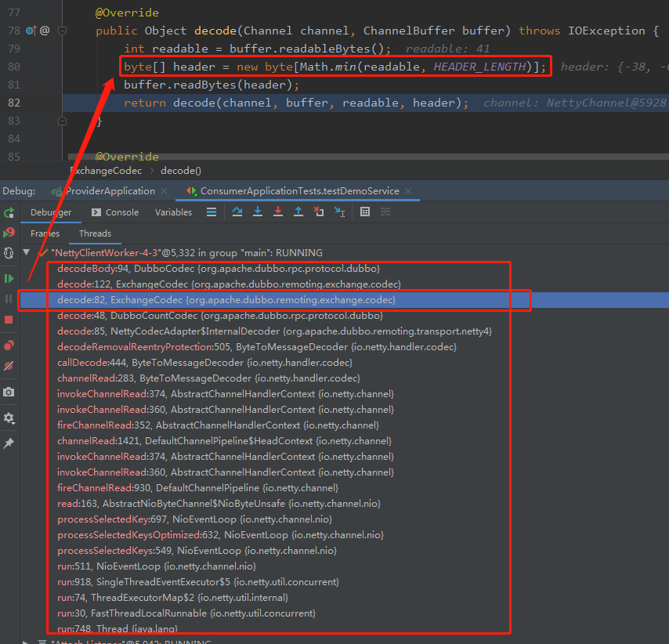Click HEADER_LENGTH constant in line 80
The width and height of the screenshot is (669, 644).
[x=479, y=67]
